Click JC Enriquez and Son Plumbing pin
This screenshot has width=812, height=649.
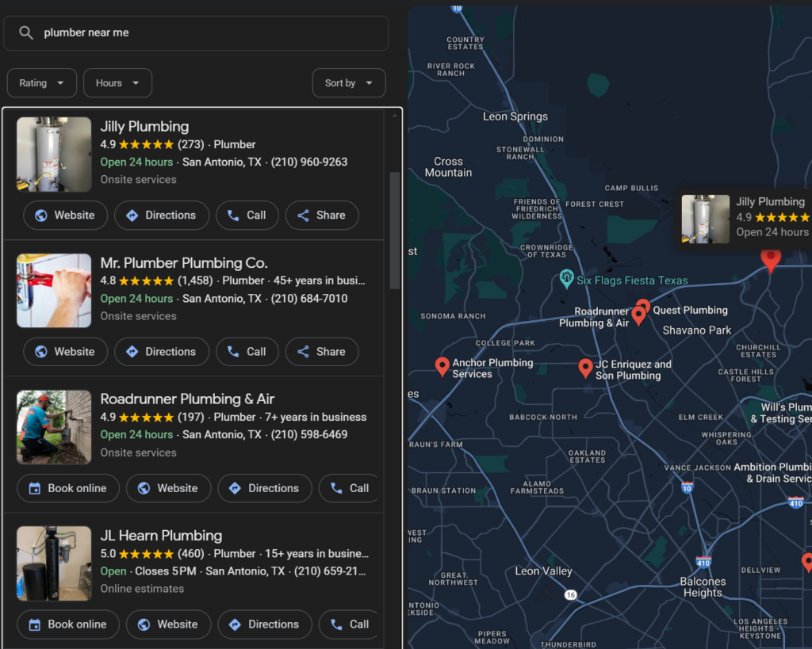[x=585, y=368]
